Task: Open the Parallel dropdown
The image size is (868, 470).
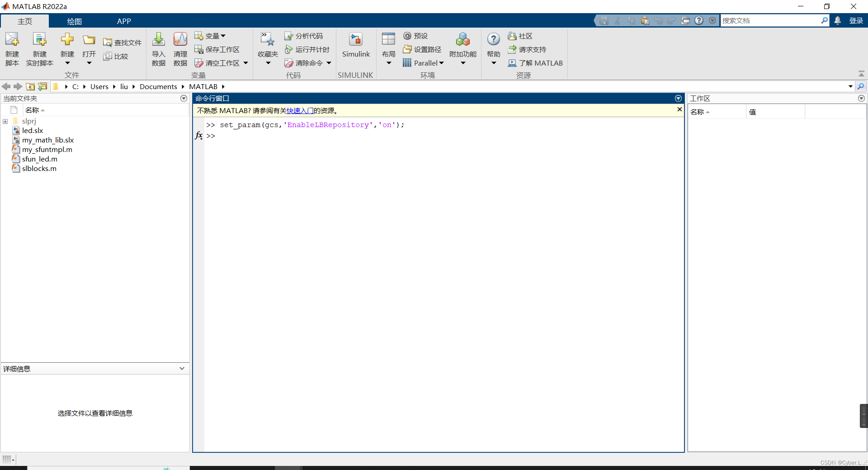Action: click(x=424, y=63)
